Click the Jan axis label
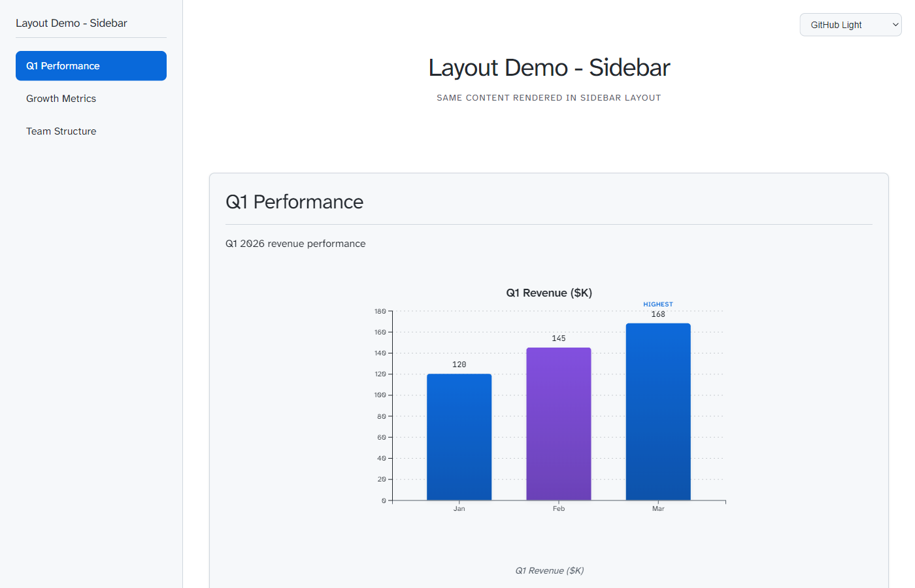Screen dimensions: 915x588 pos(459,508)
